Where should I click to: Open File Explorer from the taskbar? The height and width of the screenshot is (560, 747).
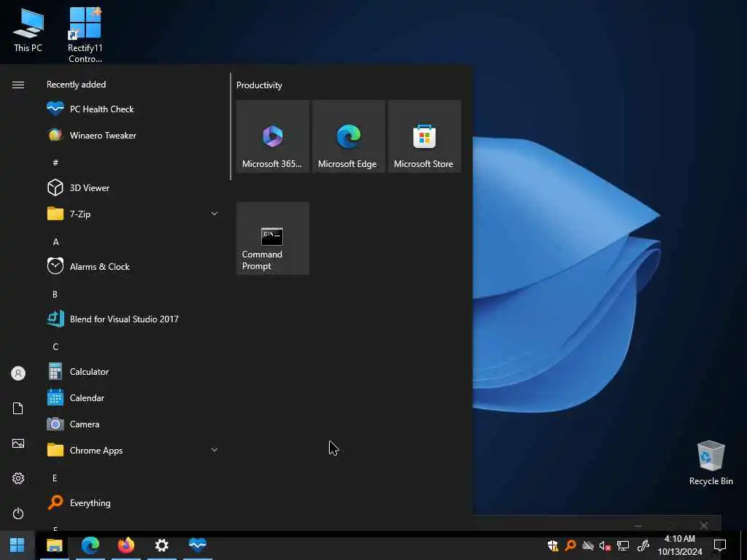tap(54, 545)
